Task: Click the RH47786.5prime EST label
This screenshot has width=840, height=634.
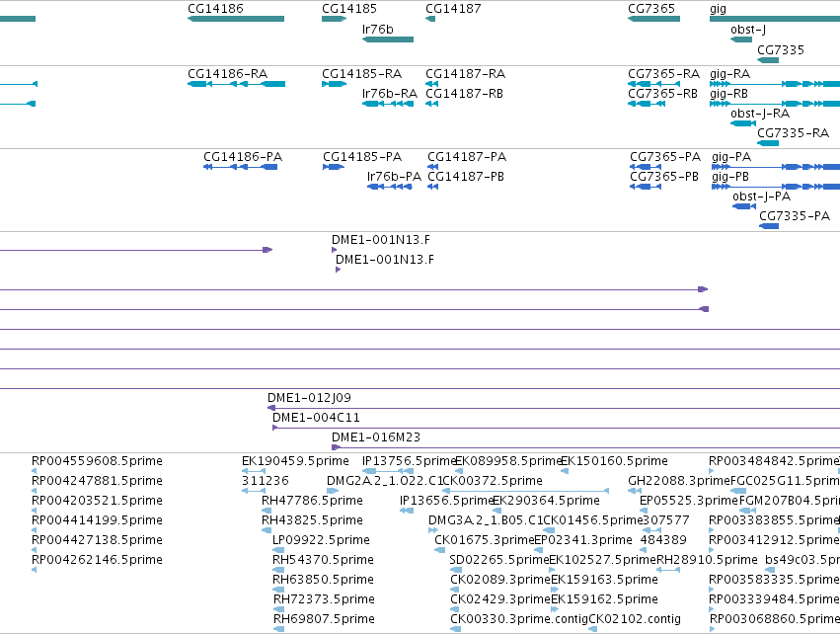Action: 312,501
